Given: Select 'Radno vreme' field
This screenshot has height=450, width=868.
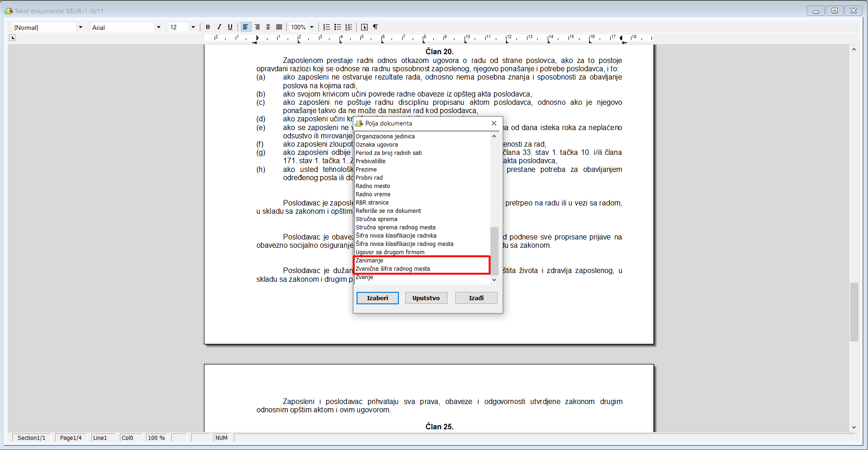Looking at the screenshot, I should [x=422, y=194].
